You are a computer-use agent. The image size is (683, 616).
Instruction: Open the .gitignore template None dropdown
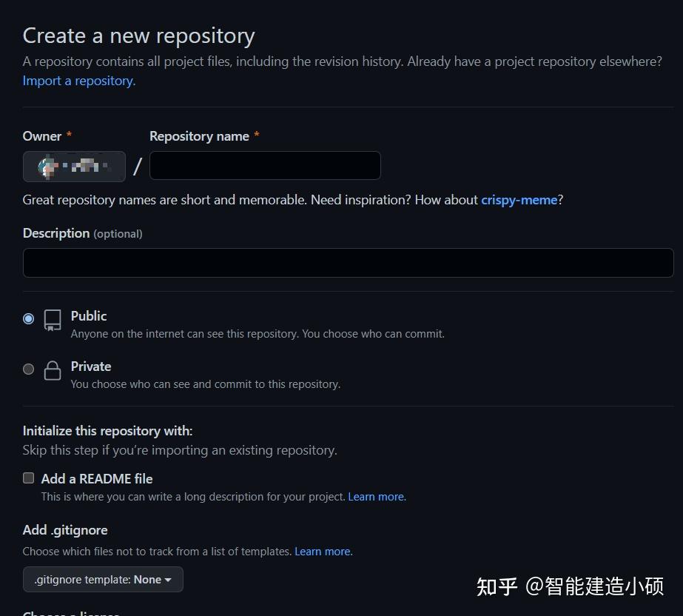(103, 580)
